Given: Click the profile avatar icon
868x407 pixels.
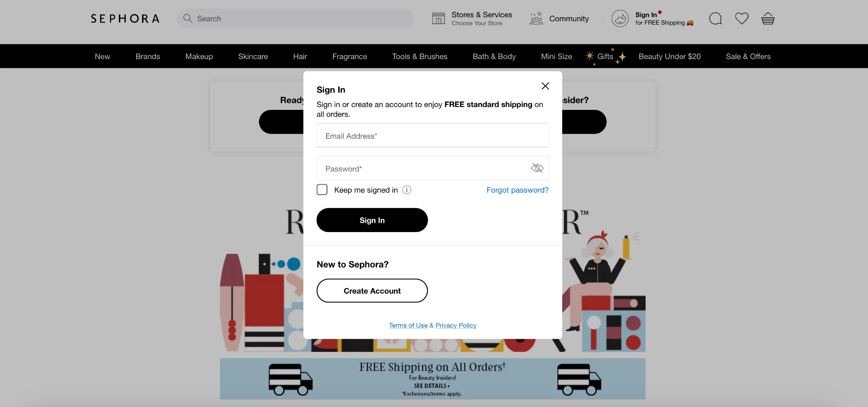Looking at the screenshot, I should pyautogui.click(x=620, y=19).
